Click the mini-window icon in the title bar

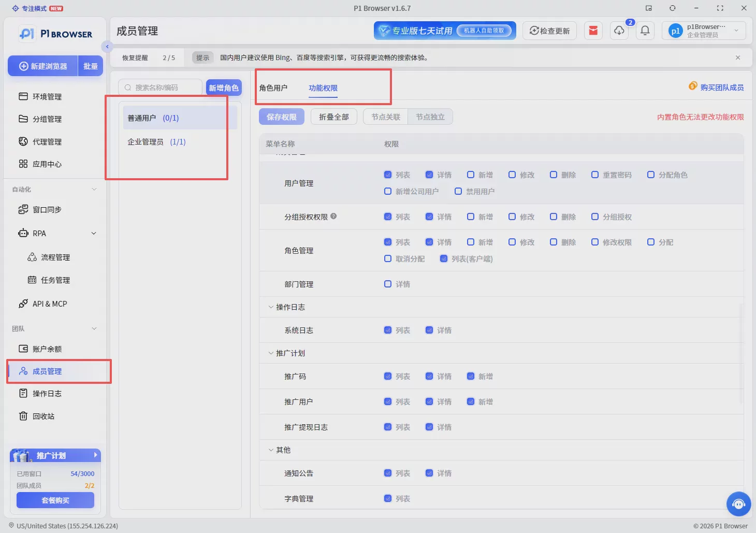coord(648,8)
